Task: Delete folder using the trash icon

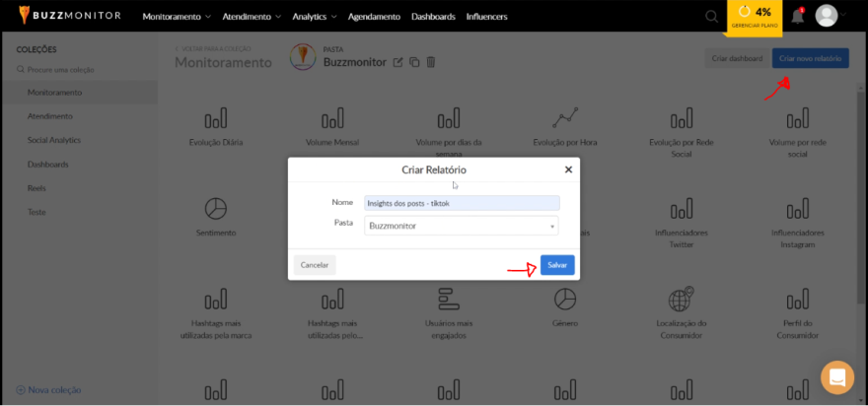Action: pyautogui.click(x=430, y=62)
